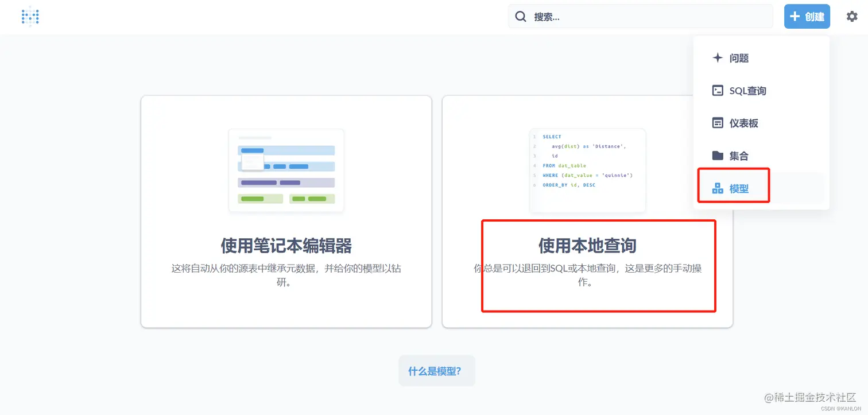Click the search magnifier icon
Image resolution: width=868 pixels, height=415 pixels.
click(520, 16)
